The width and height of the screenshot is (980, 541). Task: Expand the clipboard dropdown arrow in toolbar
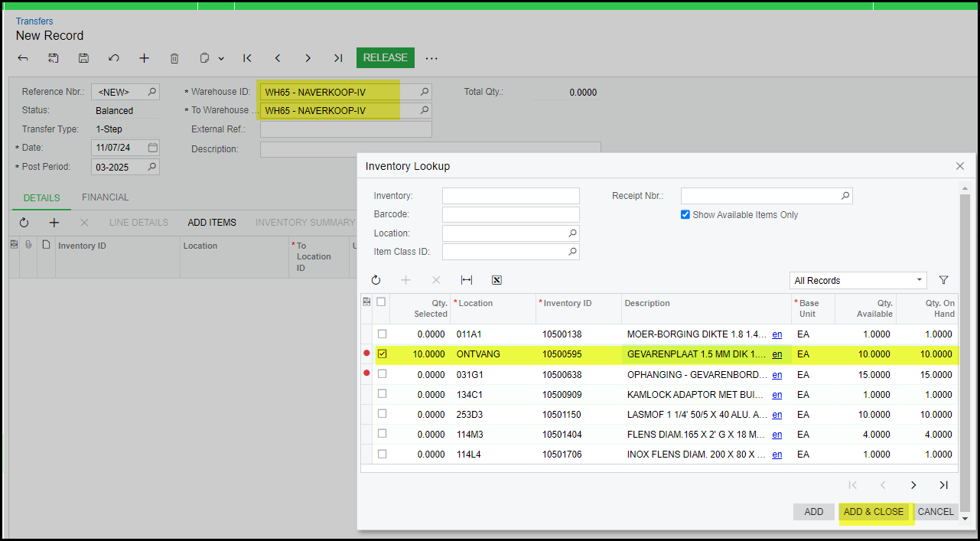click(221, 59)
